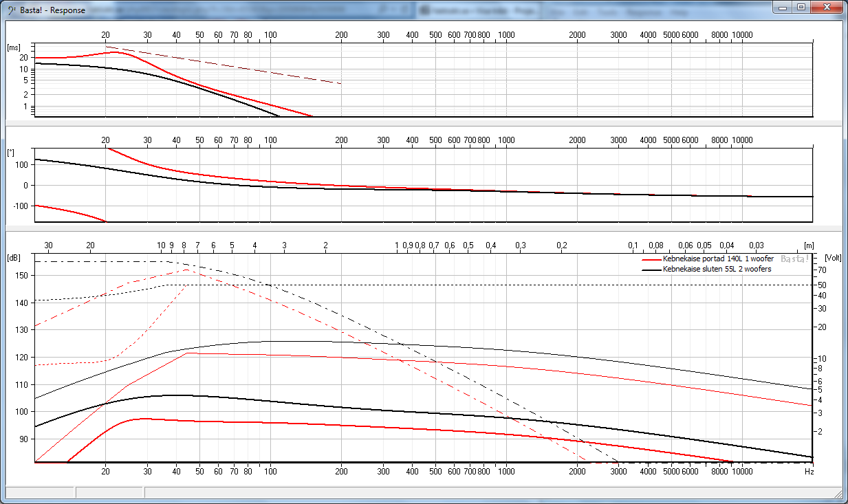Select the red line swatch beside Kebnekaise portad
Image resolution: width=848 pixels, height=504 pixels.
(651, 260)
